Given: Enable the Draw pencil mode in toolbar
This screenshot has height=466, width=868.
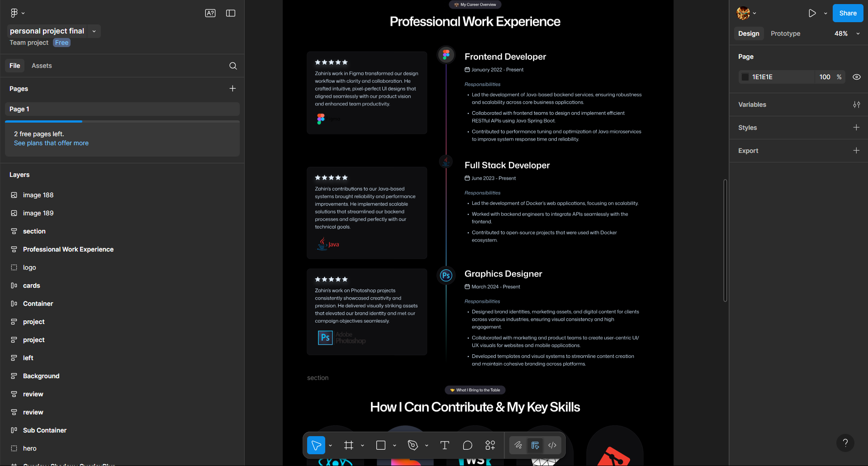Looking at the screenshot, I should tap(518, 445).
